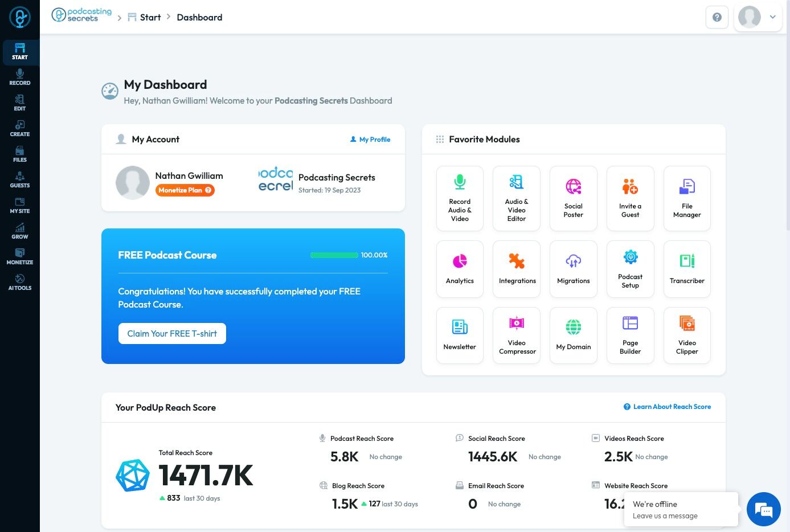Click the Total Reach Score value 1471.7K
790x532 pixels.
point(206,476)
